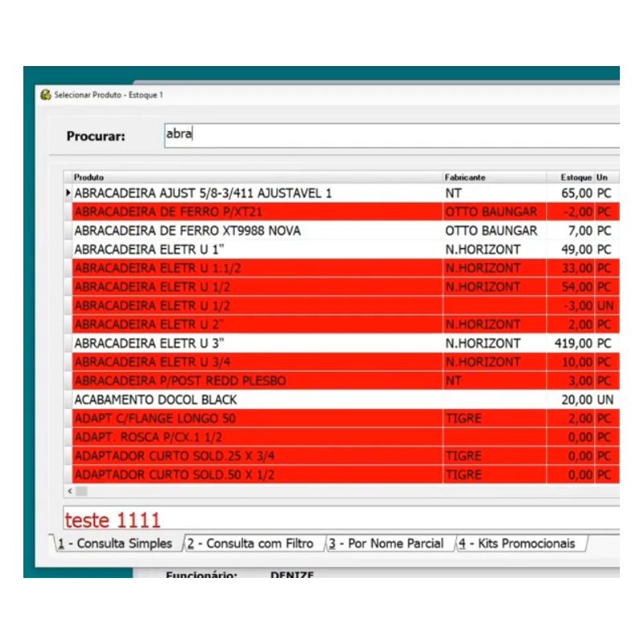Select row ABRACADEIRA AJUST 5/8-3/411 AJUSTAVEL 1

point(203,194)
